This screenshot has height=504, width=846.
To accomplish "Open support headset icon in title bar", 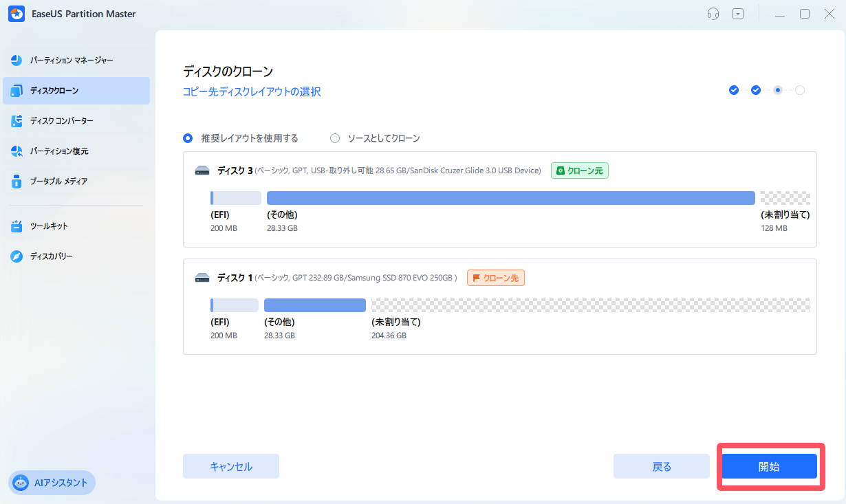I will (x=713, y=14).
